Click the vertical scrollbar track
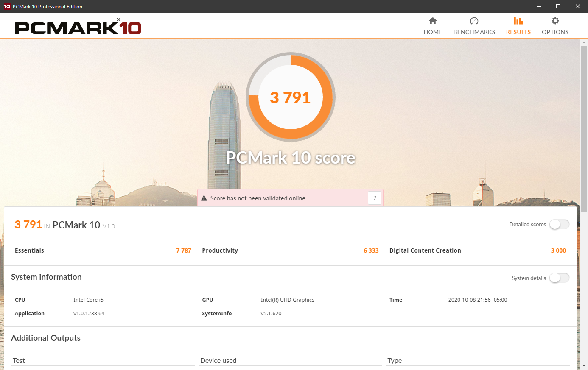588x370 pixels. (584, 203)
